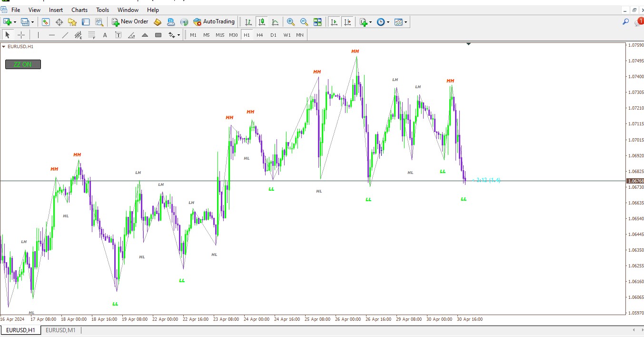
Task: Open the Data Window crosshair-circle icon
Action: tap(59, 22)
